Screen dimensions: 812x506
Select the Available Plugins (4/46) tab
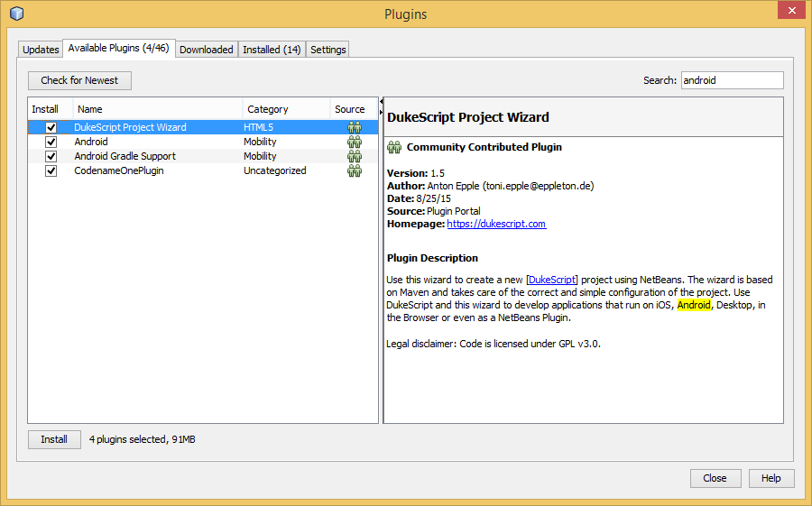pos(118,48)
